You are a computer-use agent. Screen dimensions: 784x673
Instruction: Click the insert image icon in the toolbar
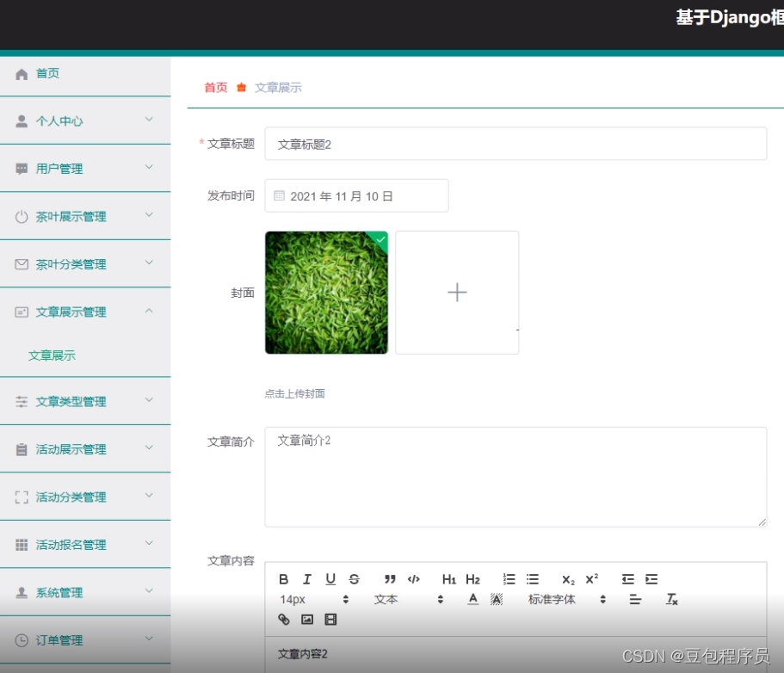[x=306, y=619]
